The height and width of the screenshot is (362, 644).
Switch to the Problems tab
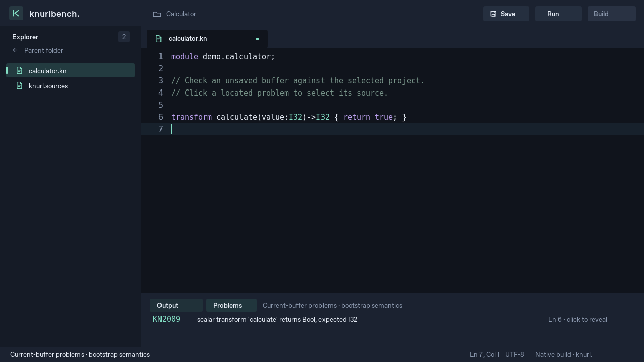(x=231, y=305)
